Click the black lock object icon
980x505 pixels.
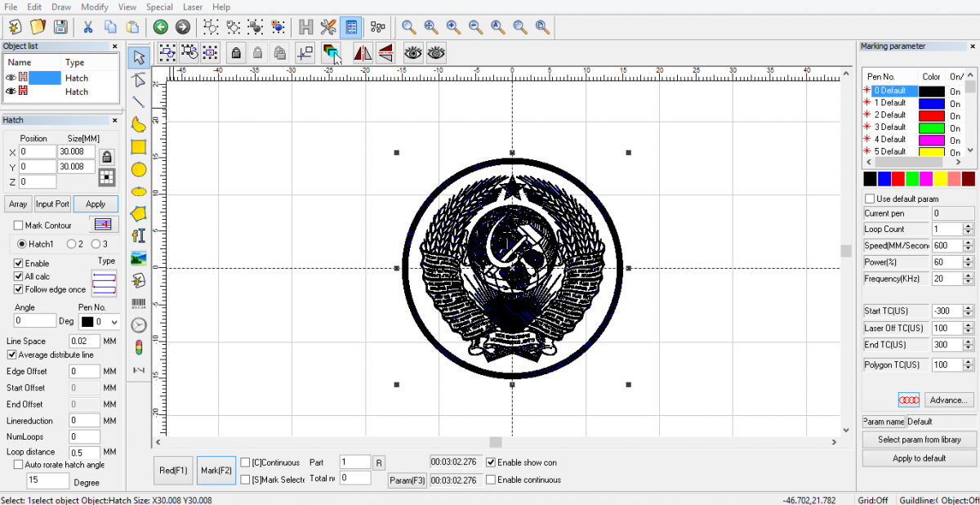click(236, 53)
